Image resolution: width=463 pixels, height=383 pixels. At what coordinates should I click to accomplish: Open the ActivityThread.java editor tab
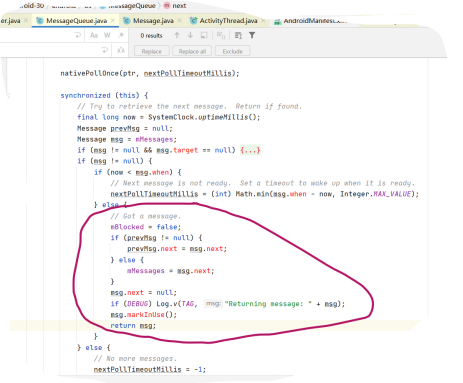coord(228,21)
